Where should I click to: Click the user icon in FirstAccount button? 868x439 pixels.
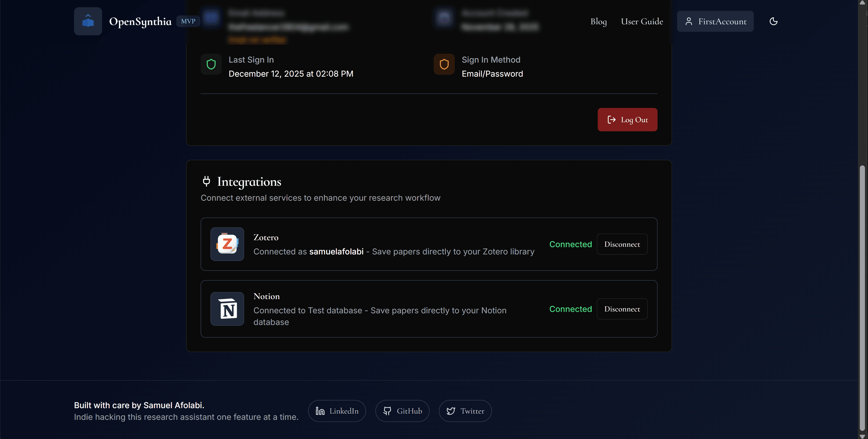point(689,21)
